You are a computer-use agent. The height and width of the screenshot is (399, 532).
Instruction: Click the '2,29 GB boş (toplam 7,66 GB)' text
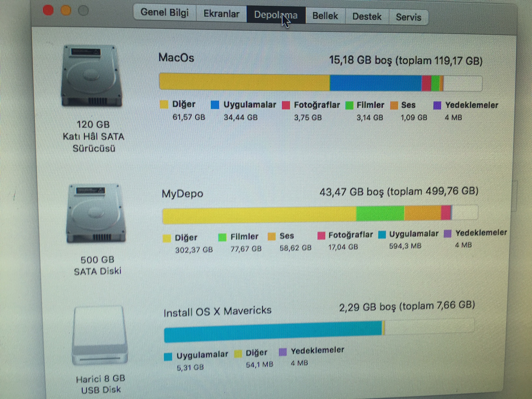click(407, 306)
